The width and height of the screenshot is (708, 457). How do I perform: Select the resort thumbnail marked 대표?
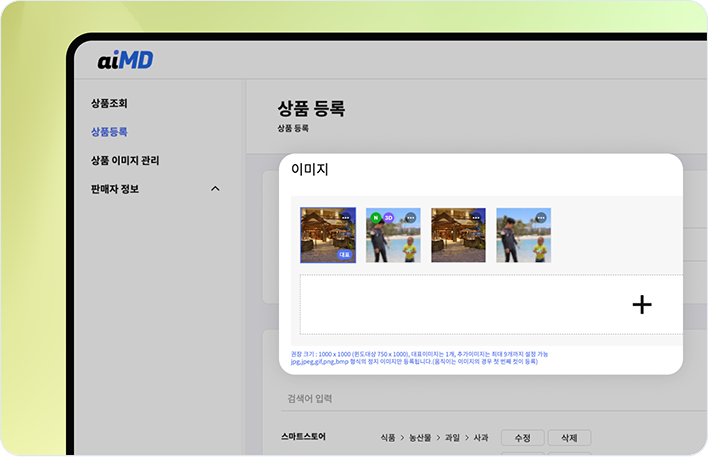coord(328,235)
